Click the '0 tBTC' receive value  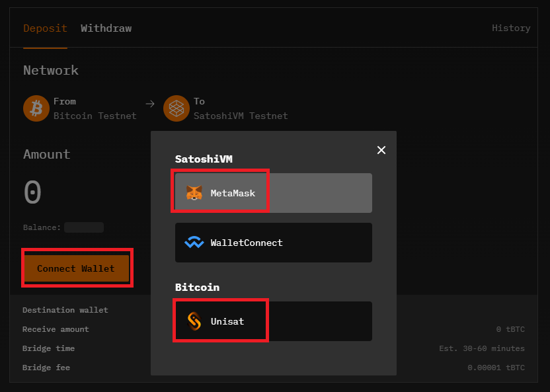[510, 329]
